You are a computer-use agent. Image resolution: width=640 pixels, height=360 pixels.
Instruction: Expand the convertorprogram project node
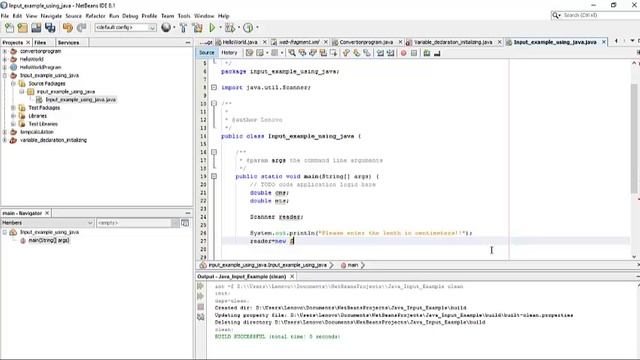[5, 51]
